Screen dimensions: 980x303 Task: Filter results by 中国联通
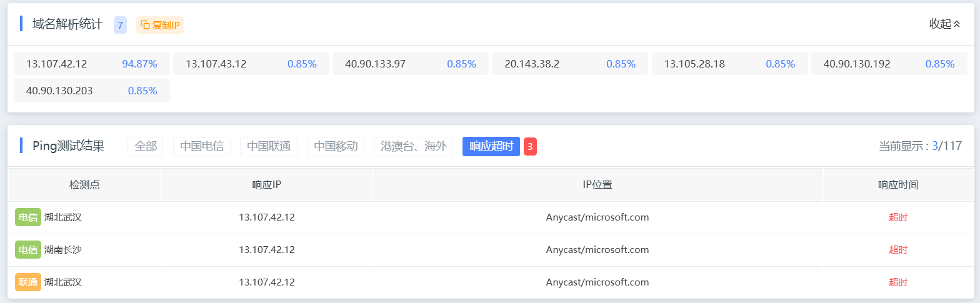[269, 146]
